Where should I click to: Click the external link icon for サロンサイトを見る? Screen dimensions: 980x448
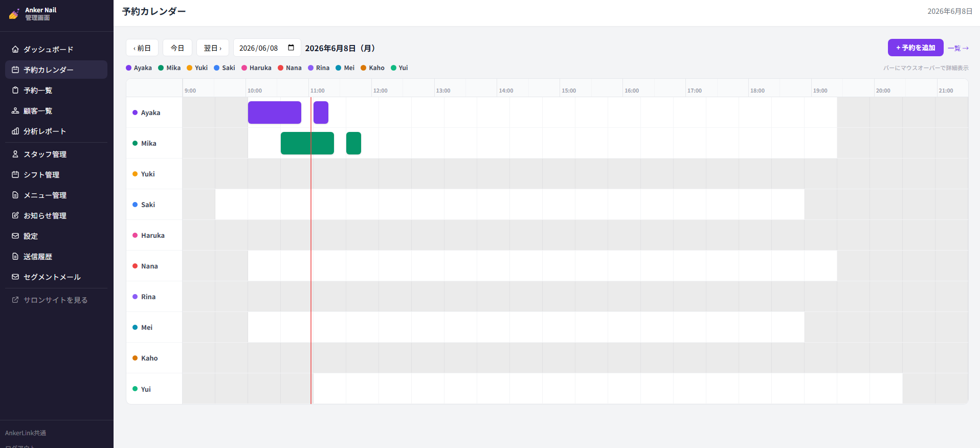click(15, 300)
